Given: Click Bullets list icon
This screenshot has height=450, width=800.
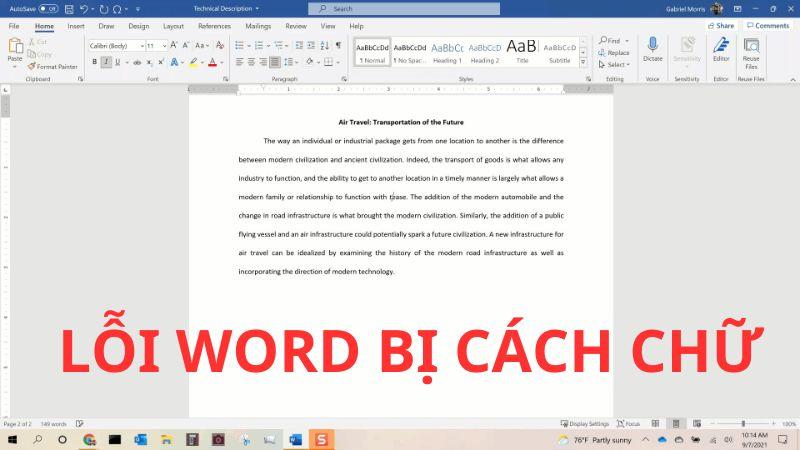Looking at the screenshot, I should click(239, 45).
